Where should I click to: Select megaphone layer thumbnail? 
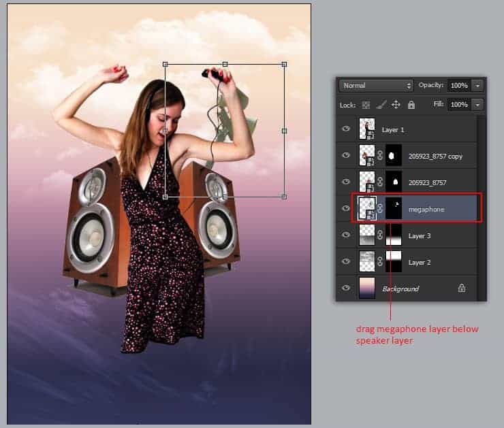tap(366, 208)
